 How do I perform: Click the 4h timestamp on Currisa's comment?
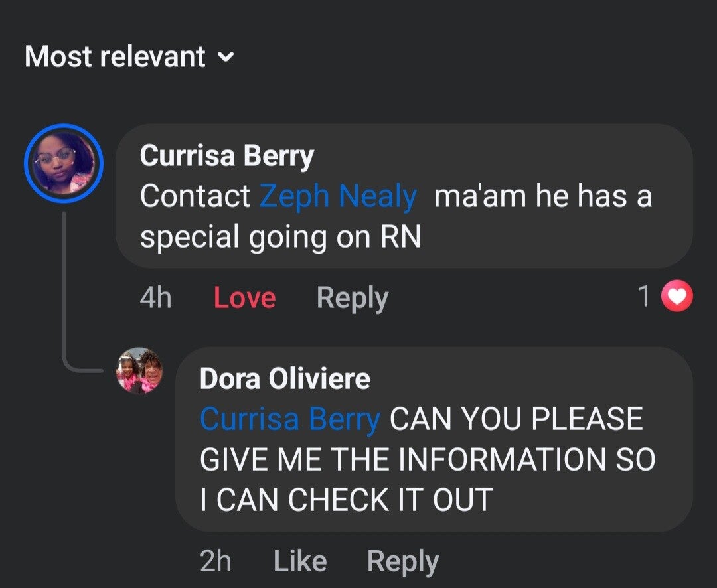(x=155, y=298)
